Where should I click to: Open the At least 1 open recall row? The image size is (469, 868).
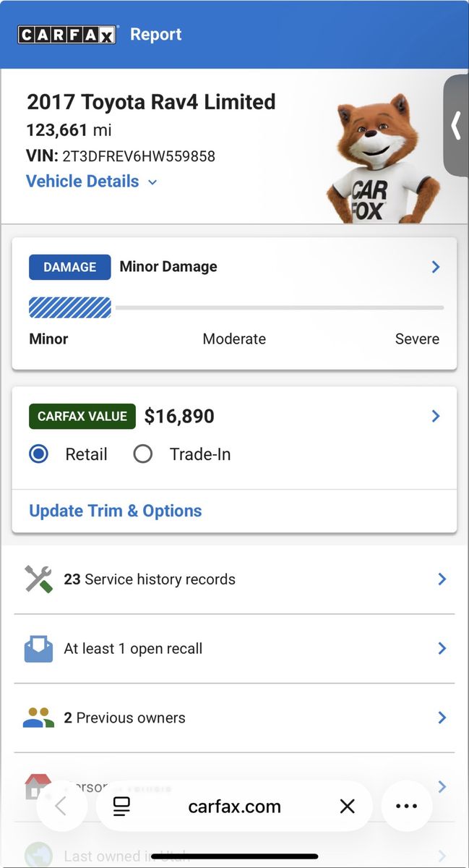(x=234, y=649)
